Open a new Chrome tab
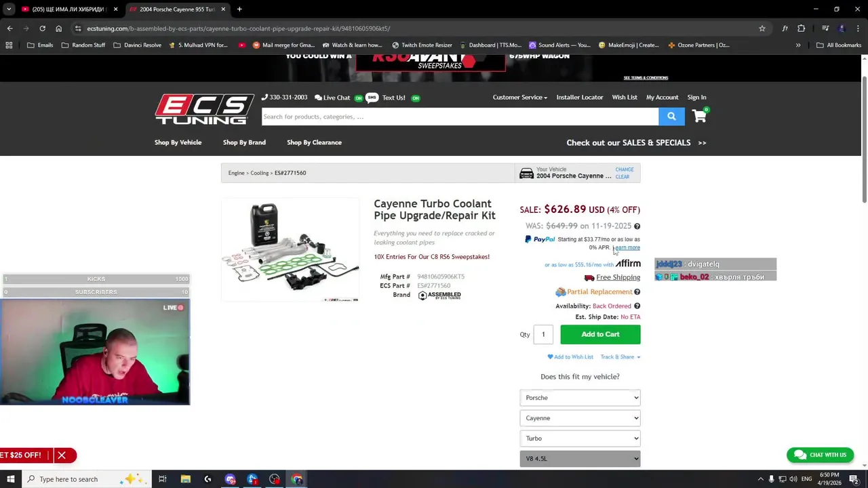Viewport: 868px width, 488px height. [239, 9]
